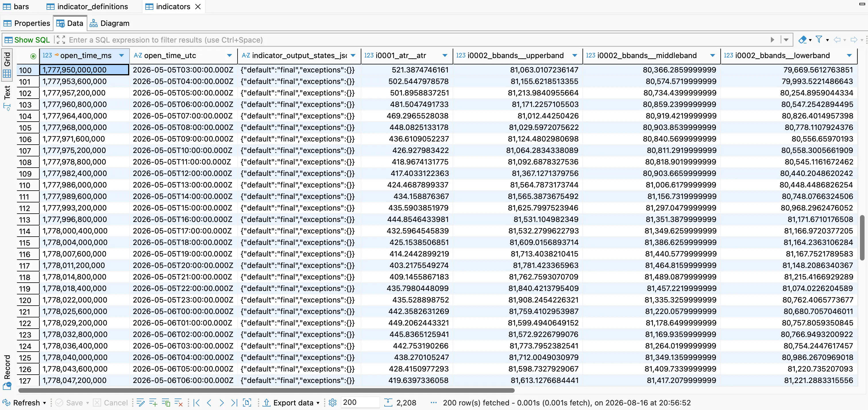Open the open_time_utc column filter arrow
Image resolution: width=868 pixels, height=410 pixels.
(x=229, y=55)
